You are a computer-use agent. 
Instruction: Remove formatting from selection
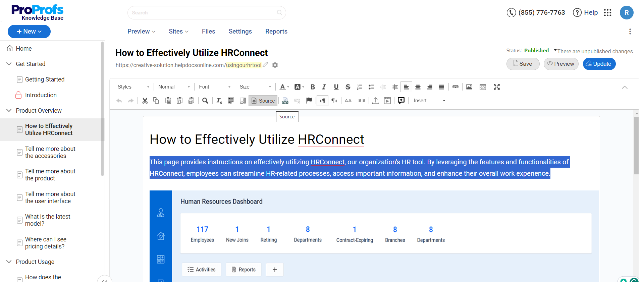pos(219,101)
